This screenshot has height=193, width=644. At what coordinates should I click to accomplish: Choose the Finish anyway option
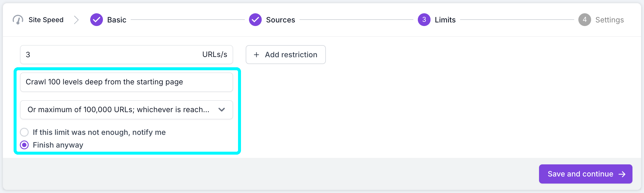tap(24, 145)
